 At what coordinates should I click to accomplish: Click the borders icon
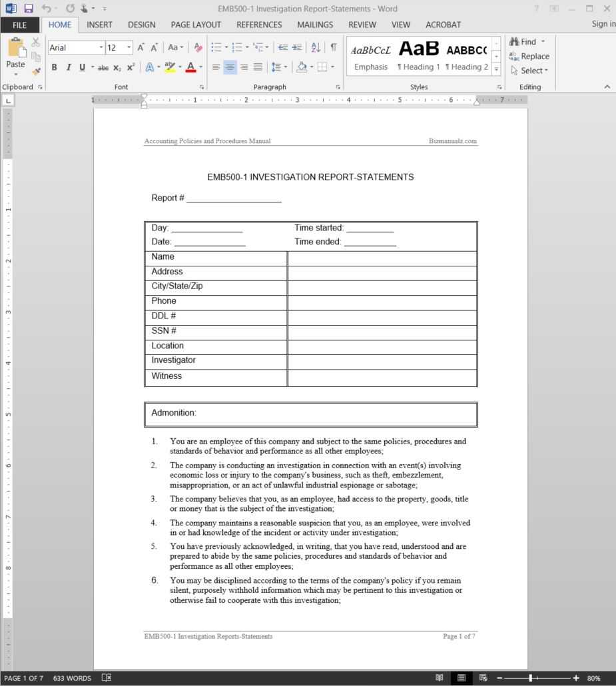click(322, 67)
